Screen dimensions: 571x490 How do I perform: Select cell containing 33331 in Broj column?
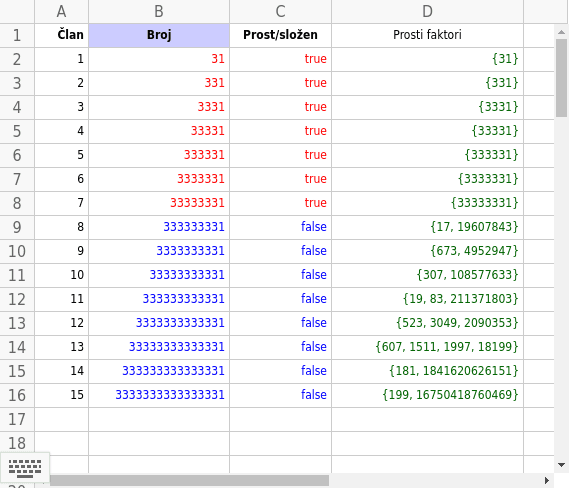click(x=159, y=131)
